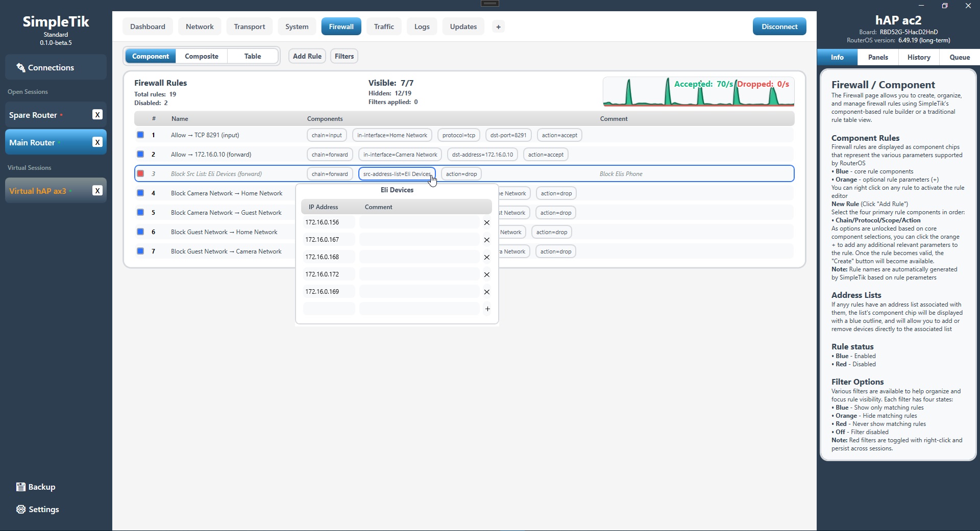This screenshot has width=980, height=531.
Task: Open the Filters button
Action: tap(345, 56)
